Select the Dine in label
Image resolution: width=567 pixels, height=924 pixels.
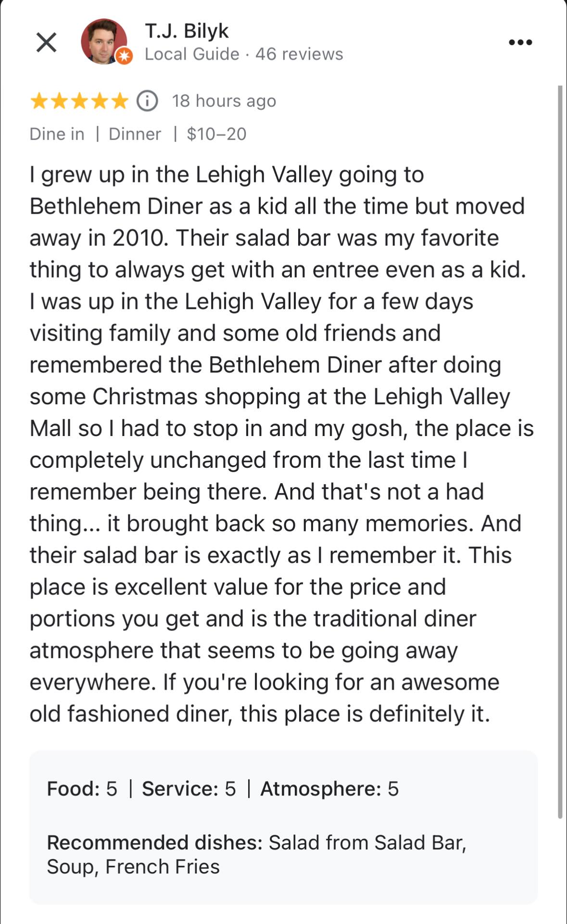(57, 134)
